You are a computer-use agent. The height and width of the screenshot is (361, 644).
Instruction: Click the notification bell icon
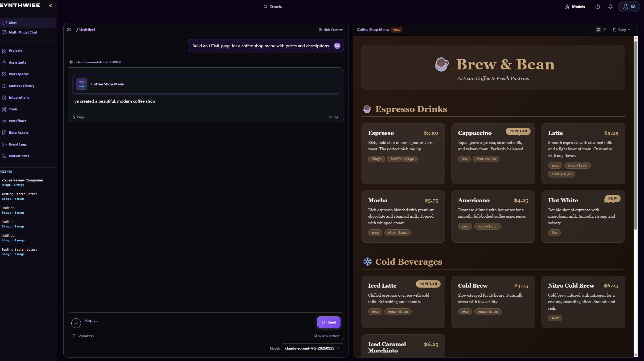(x=610, y=7)
